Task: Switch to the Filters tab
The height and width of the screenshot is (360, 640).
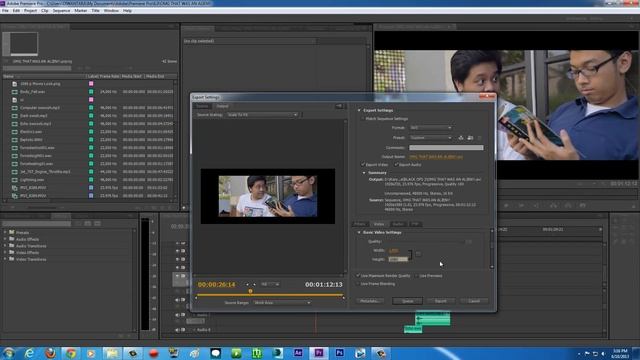Action: point(360,224)
